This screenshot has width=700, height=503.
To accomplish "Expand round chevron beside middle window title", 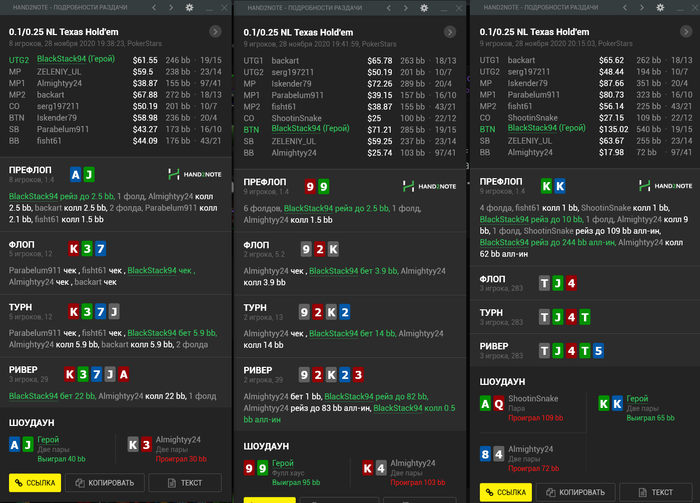I will pyautogui.click(x=450, y=32).
